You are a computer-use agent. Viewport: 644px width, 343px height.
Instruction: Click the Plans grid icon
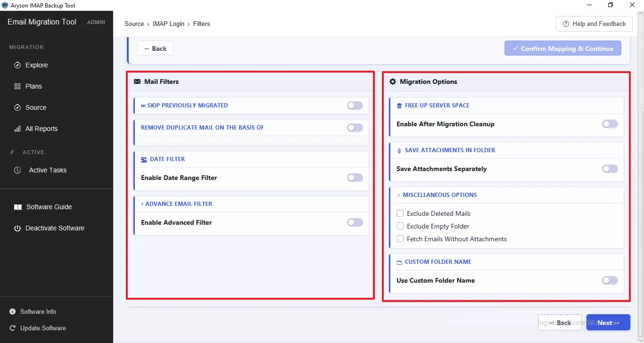(17, 86)
